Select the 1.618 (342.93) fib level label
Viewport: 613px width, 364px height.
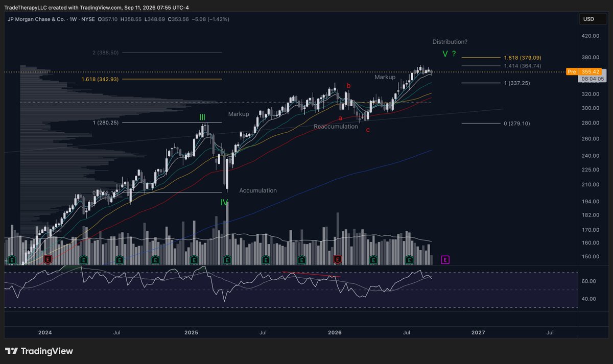pos(100,79)
